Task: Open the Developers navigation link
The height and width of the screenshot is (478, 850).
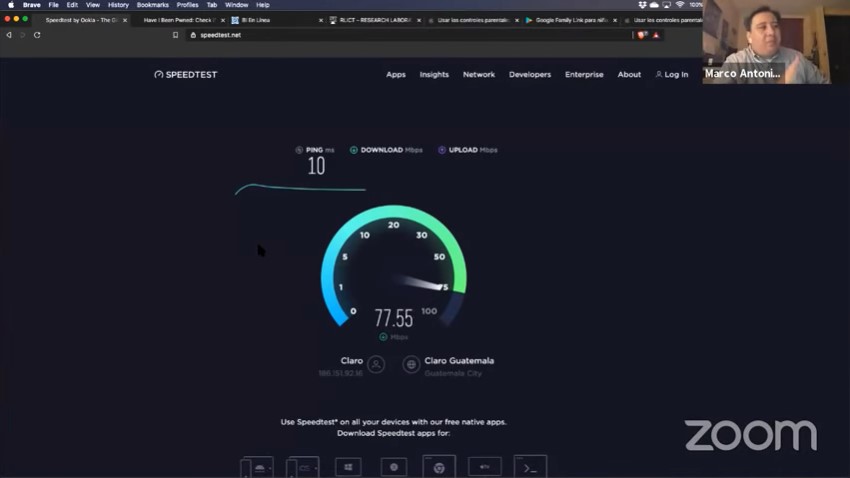Action: pyautogui.click(x=530, y=74)
